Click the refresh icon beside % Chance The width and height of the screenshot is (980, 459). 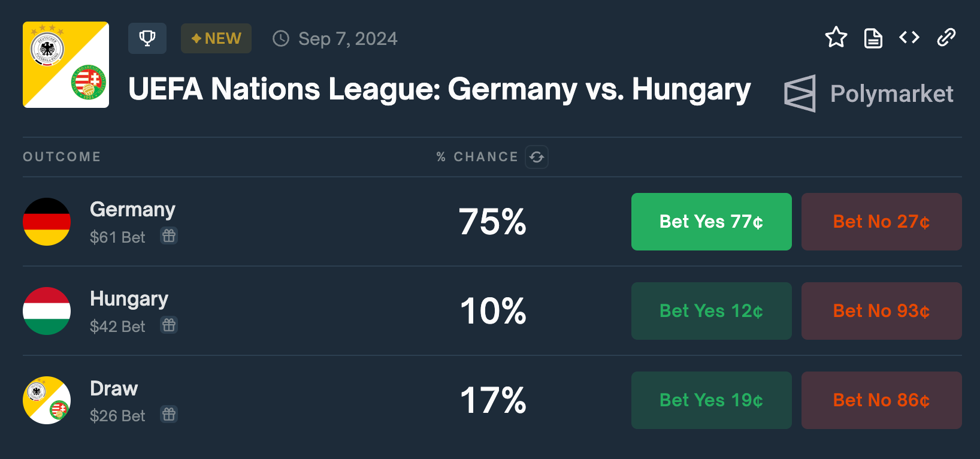537,157
